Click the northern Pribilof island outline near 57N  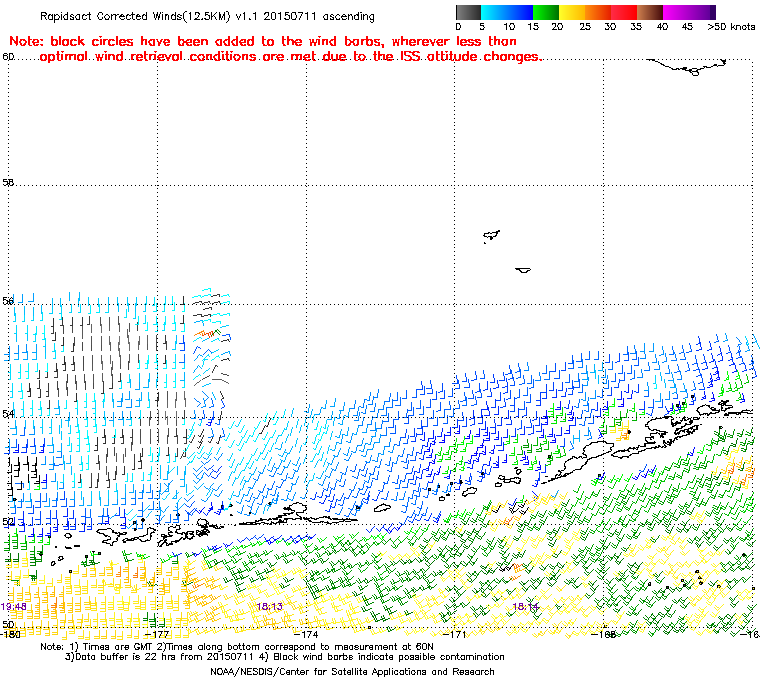tap(491, 236)
